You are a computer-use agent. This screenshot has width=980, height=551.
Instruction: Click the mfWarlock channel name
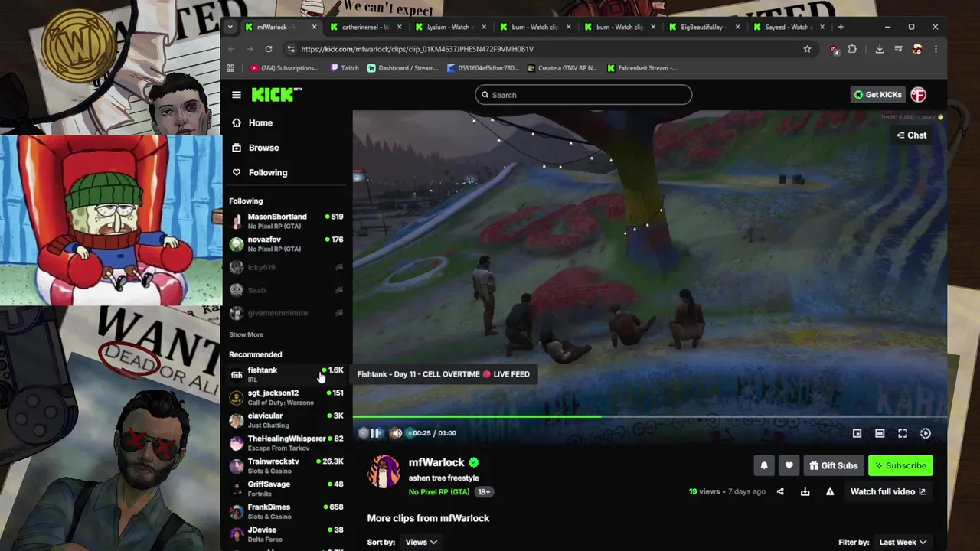(x=436, y=462)
